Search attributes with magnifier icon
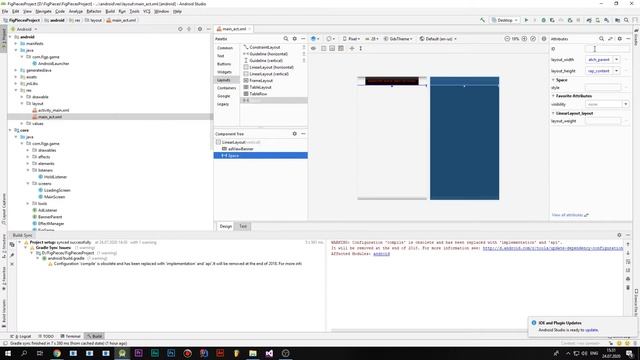 point(601,39)
